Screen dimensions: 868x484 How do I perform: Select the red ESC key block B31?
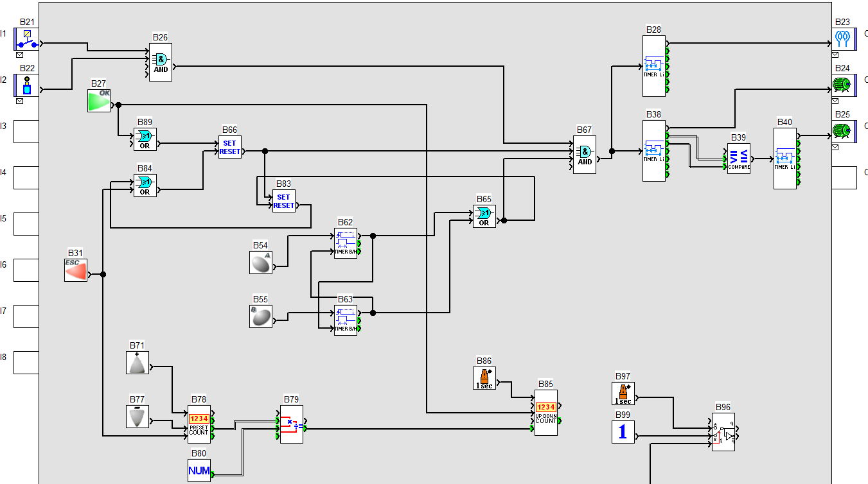pos(76,270)
